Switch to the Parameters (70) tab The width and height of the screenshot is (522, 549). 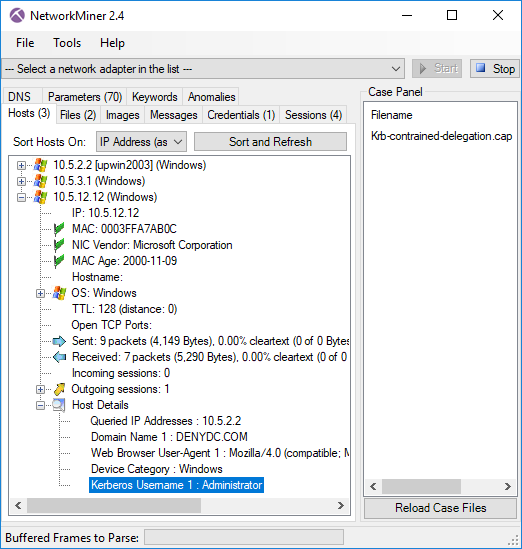pos(85,97)
